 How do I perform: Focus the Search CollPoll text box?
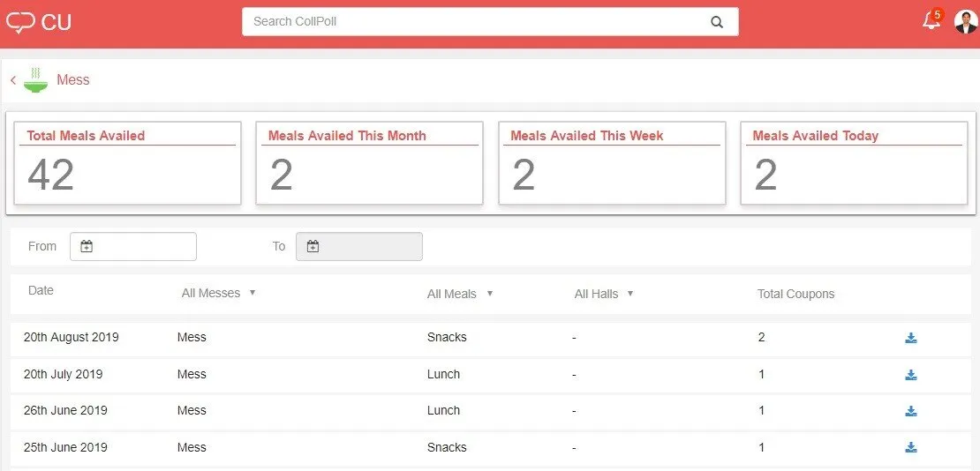click(477, 22)
